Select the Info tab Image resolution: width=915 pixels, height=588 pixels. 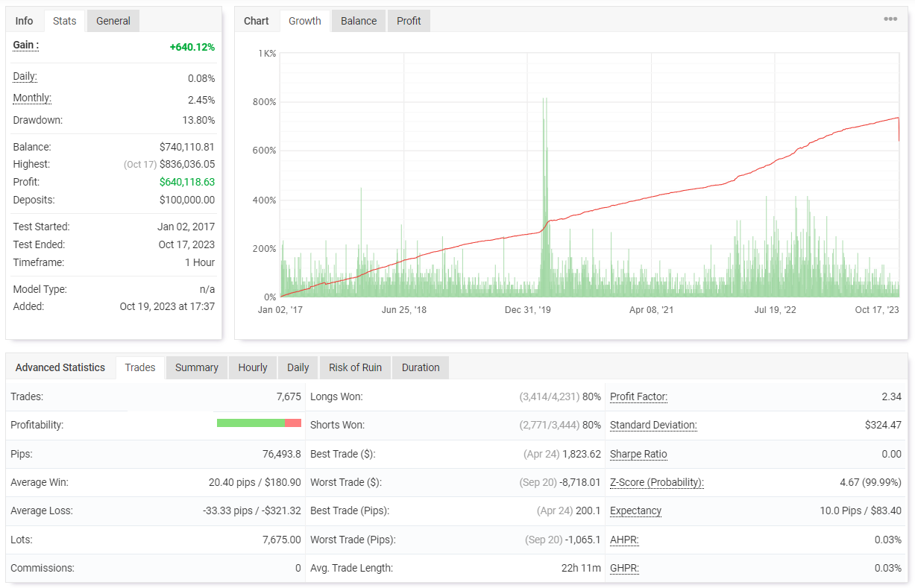pyautogui.click(x=25, y=21)
